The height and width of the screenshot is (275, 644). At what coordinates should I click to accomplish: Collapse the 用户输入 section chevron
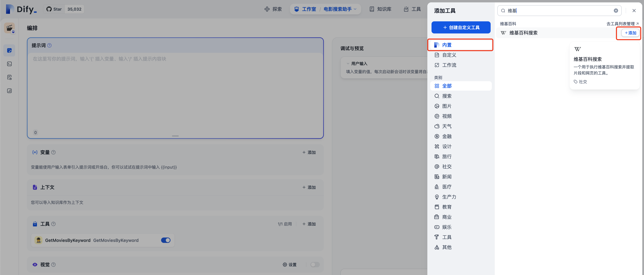[348, 64]
